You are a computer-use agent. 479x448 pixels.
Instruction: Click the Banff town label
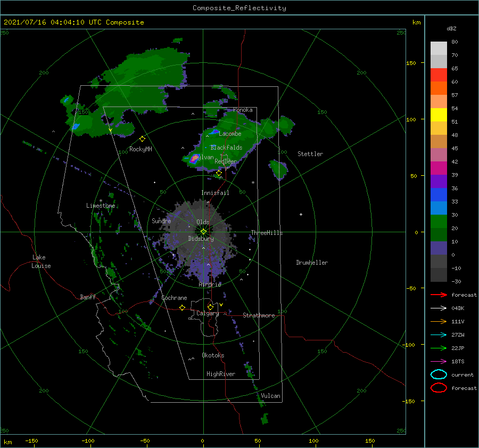click(x=88, y=297)
